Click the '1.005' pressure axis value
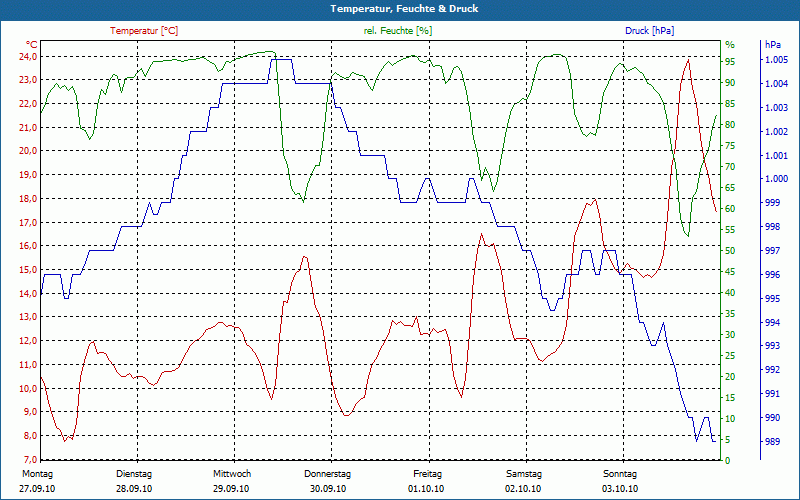 [x=776, y=60]
